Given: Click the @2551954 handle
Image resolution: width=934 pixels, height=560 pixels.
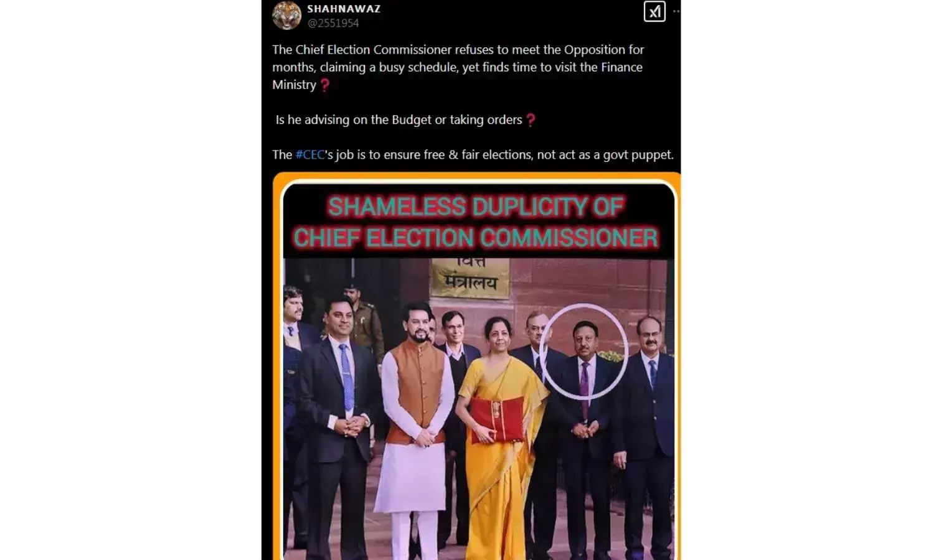Looking at the screenshot, I should point(333,23).
